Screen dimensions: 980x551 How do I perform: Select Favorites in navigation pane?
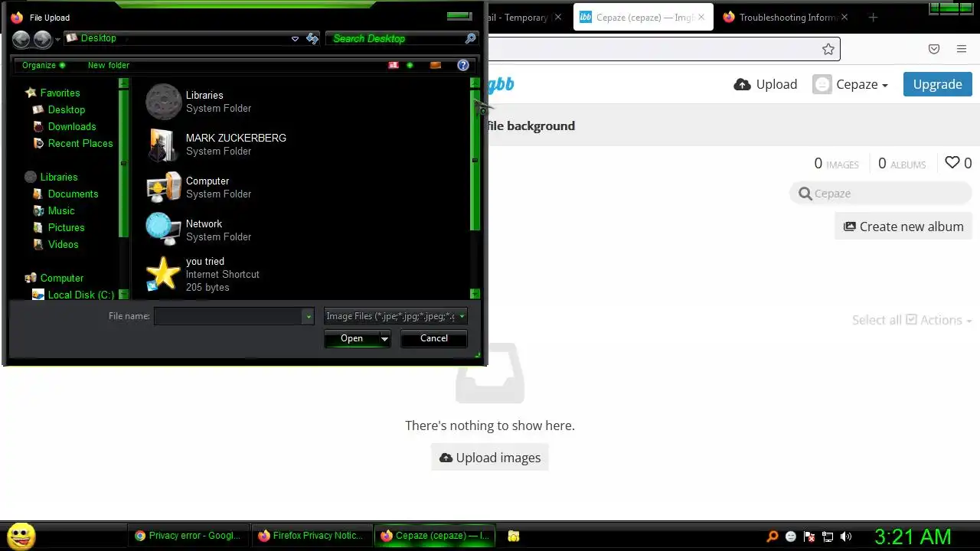pyautogui.click(x=60, y=93)
